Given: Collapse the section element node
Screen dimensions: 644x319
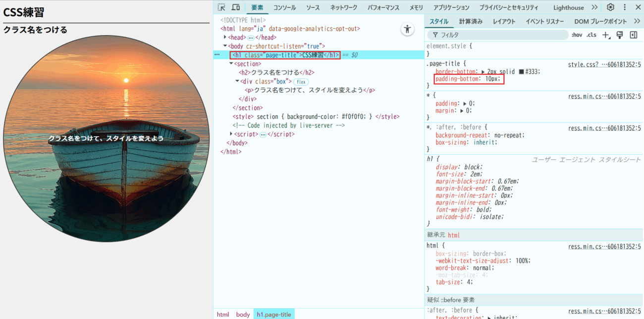Looking at the screenshot, I should pyautogui.click(x=231, y=64).
